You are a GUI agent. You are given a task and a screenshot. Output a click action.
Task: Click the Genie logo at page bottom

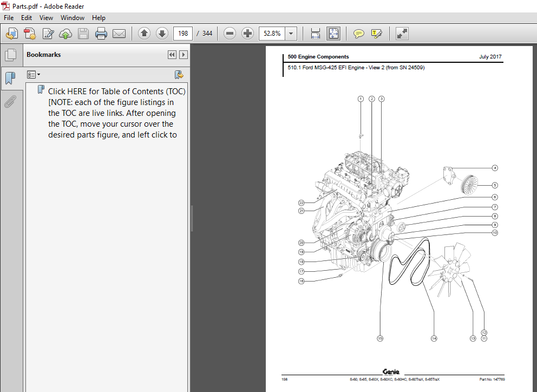(391, 372)
